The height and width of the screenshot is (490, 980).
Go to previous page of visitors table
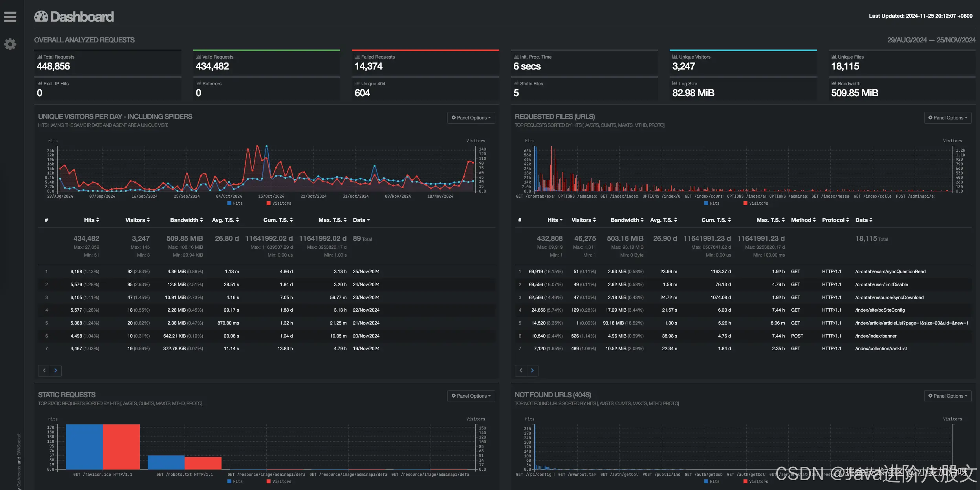pos(44,370)
